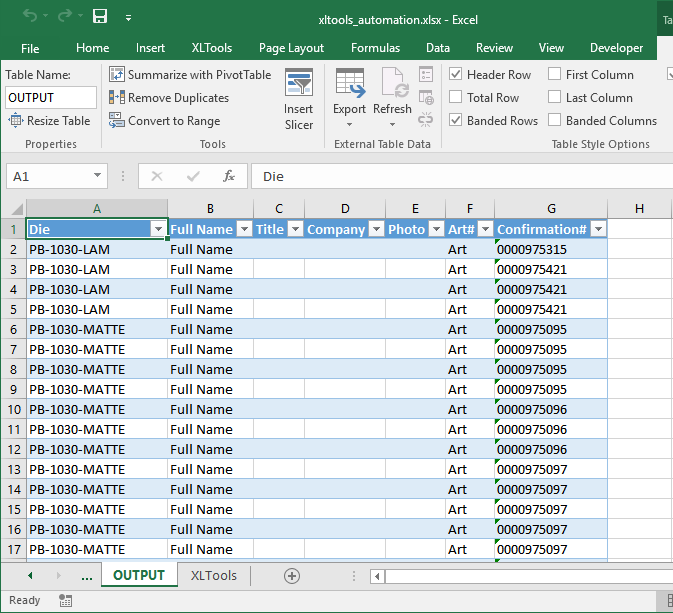The width and height of the screenshot is (673, 613).
Task: Click Remove Duplicates
Action: coord(169,98)
